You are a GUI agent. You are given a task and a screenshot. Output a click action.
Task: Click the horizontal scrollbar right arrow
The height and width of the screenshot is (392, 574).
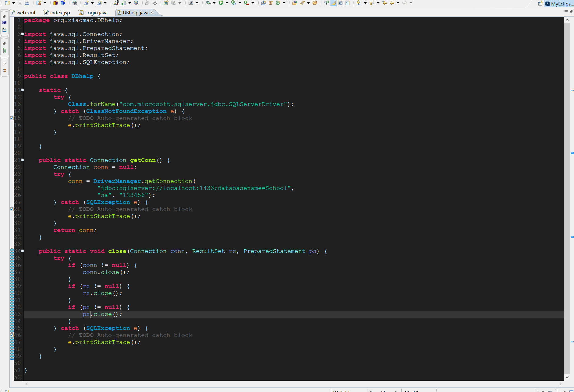[x=561, y=384]
